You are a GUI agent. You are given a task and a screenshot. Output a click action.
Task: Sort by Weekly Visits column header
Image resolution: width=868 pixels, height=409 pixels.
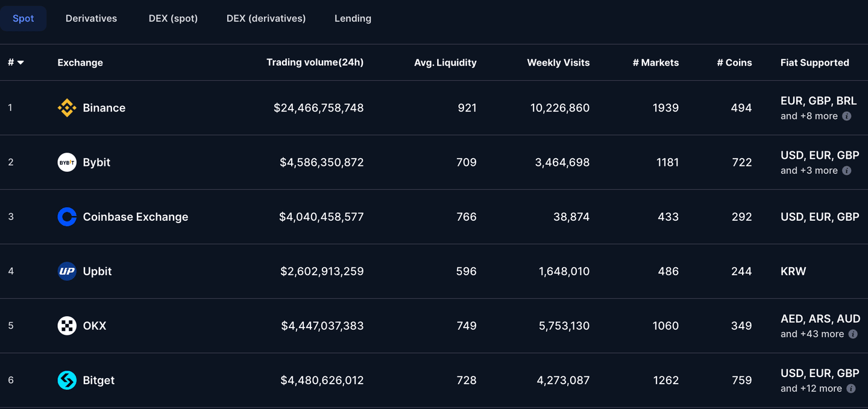(x=558, y=63)
